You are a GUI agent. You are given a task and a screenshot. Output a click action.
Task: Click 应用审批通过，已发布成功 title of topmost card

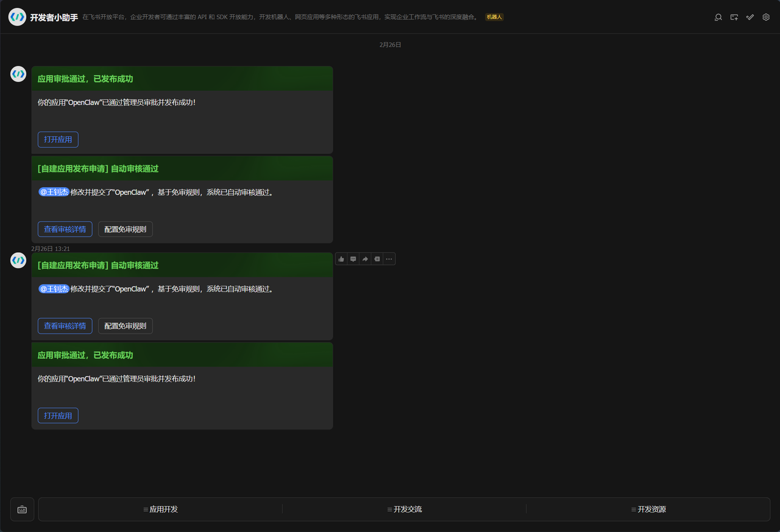coord(85,79)
